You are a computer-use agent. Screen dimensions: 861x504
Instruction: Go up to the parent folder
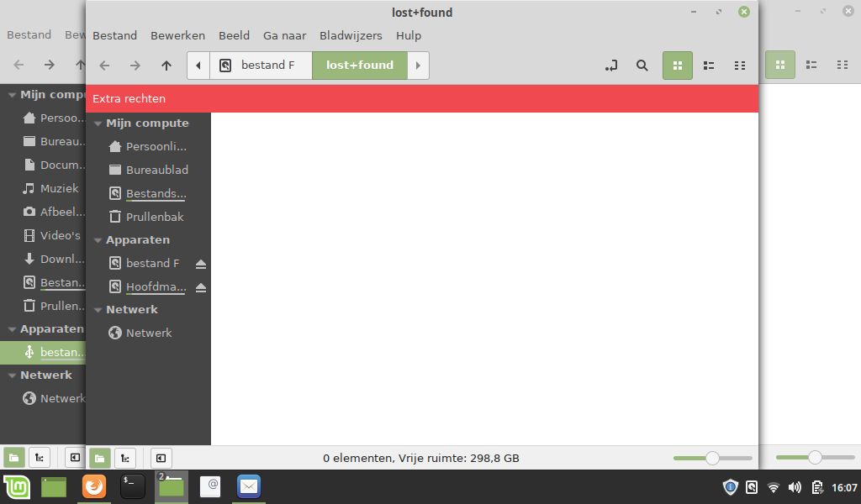click(x=166, y=66)
